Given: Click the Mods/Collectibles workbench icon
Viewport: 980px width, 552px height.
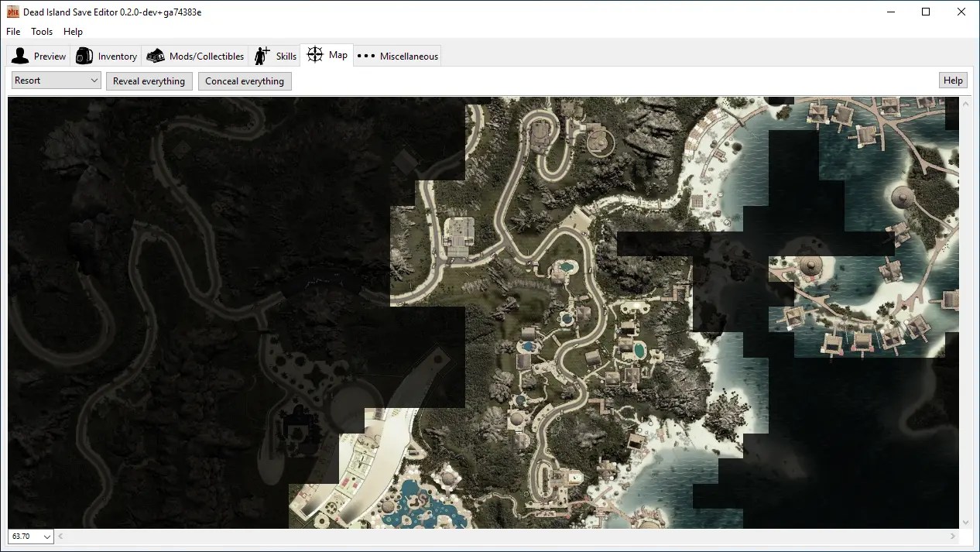Looking at the screenshot, I should coord(156,56).
